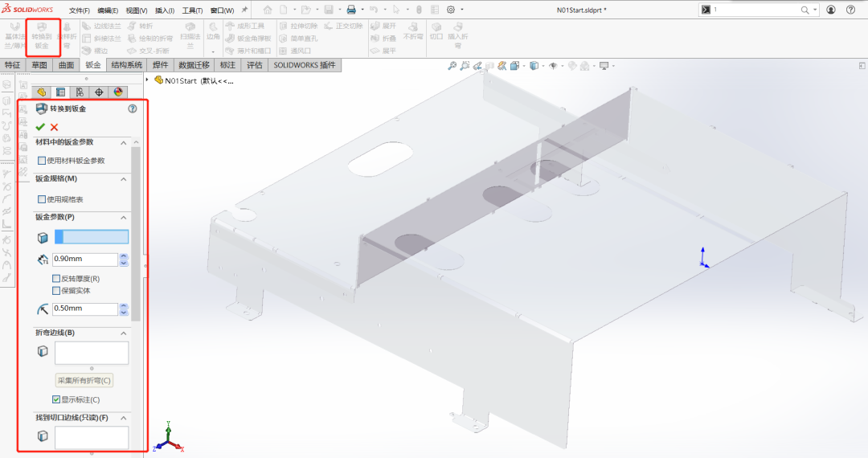The image size is (868, 458).
Task: Click the 基体法兰/薄片 tool
Action: tap(15, 36)
